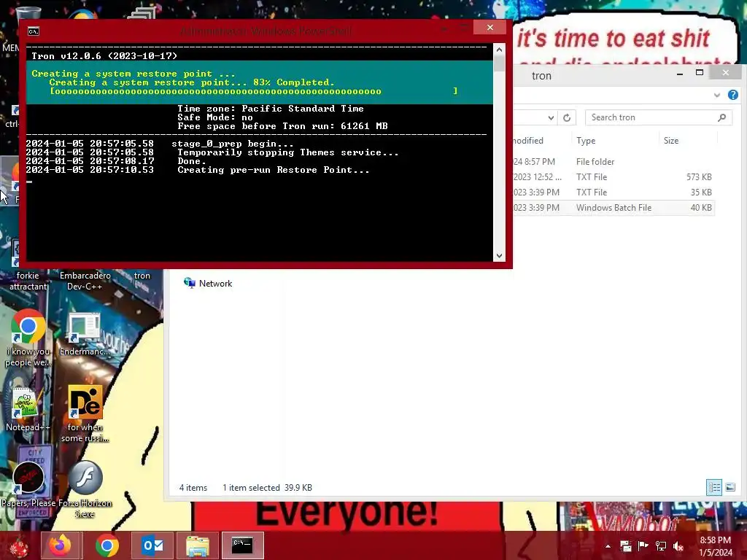
Task: Click the muted volume tray icon
Action: tap(678, 546)
